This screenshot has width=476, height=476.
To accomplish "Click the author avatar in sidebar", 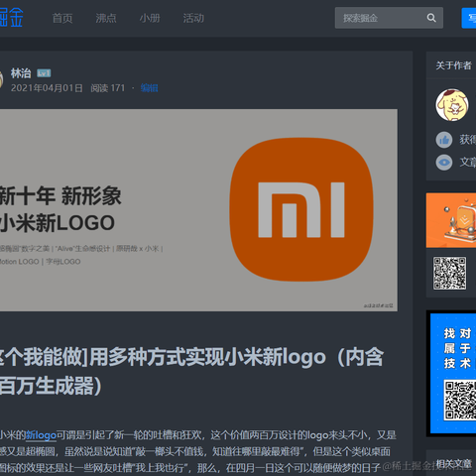I will [452, 105].
